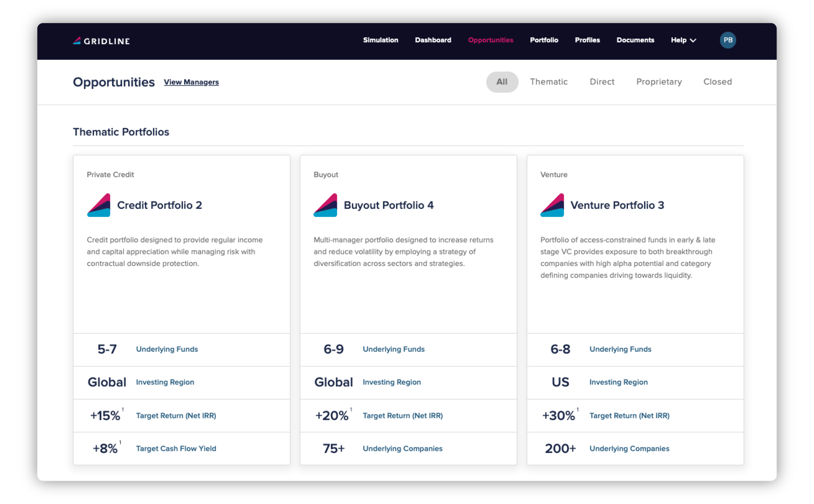This screenshot has width=814, height=504.
Task: Select the All filter pill
Action: point(502,82)
